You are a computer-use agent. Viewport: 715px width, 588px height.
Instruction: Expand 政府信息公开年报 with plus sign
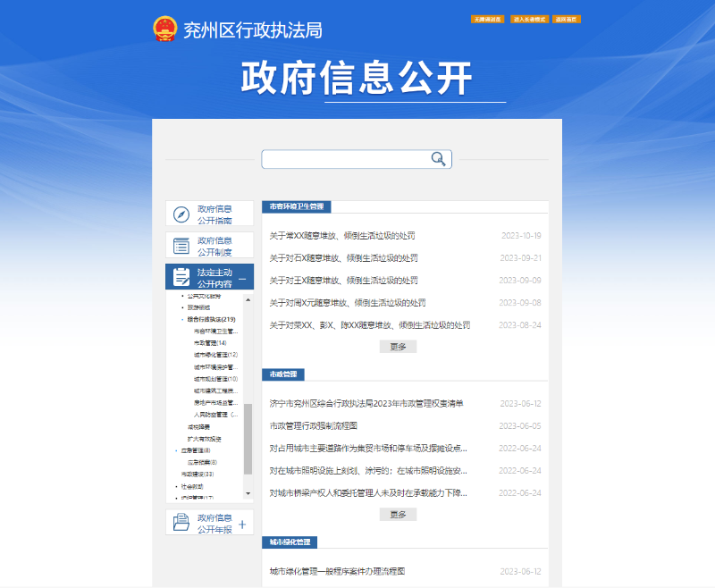pyautogui.click(x=242, y=524)
